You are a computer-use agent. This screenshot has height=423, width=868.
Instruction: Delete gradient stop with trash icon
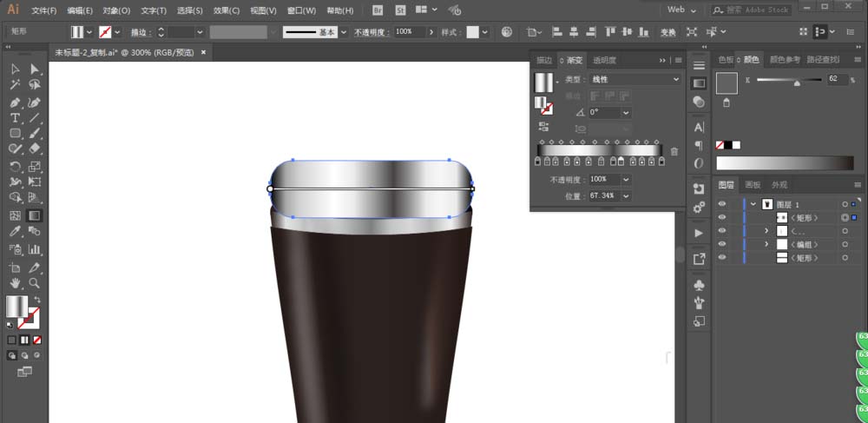[x=674, y=151]
